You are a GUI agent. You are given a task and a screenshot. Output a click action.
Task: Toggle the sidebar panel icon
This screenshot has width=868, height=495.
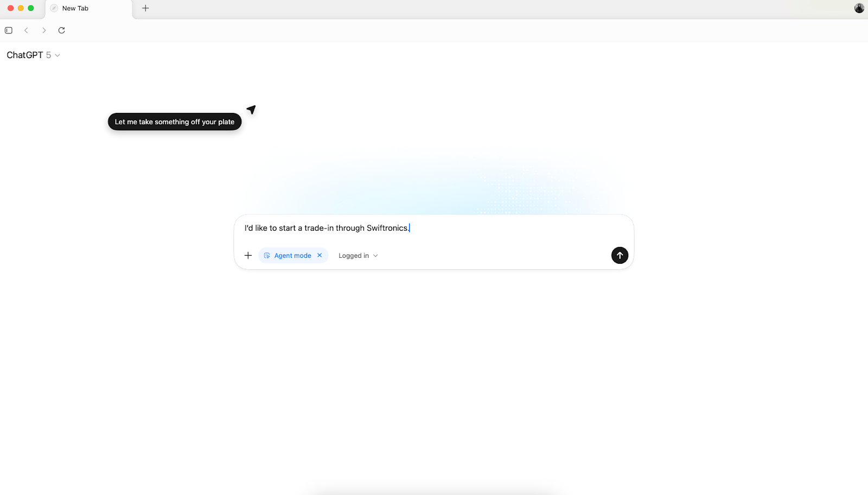pos(9,30)
